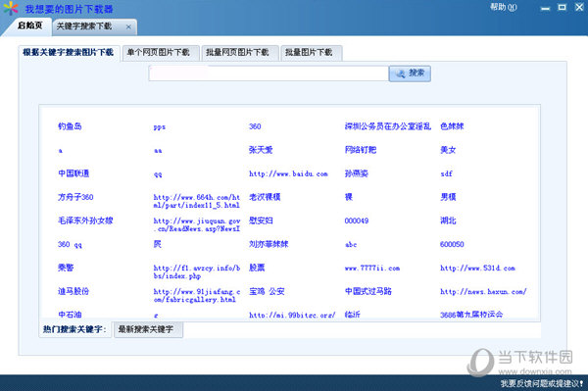Click the colorful app logo icon

tap(11, 8)
